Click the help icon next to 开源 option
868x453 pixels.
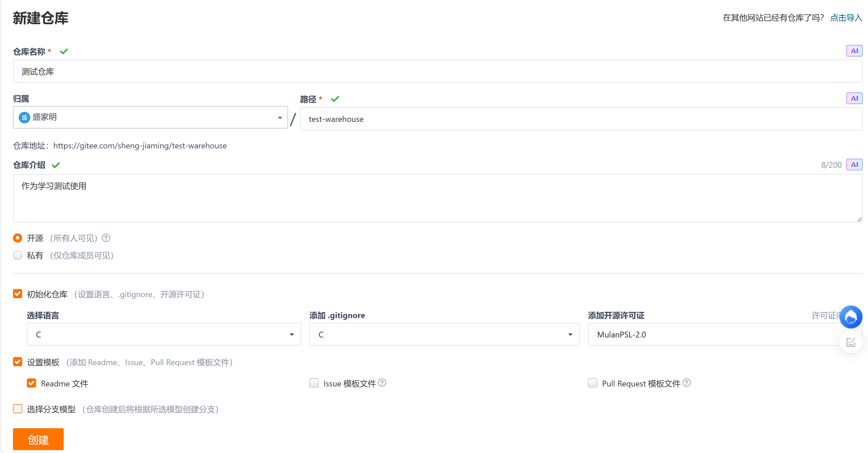(x=106, y=238)
